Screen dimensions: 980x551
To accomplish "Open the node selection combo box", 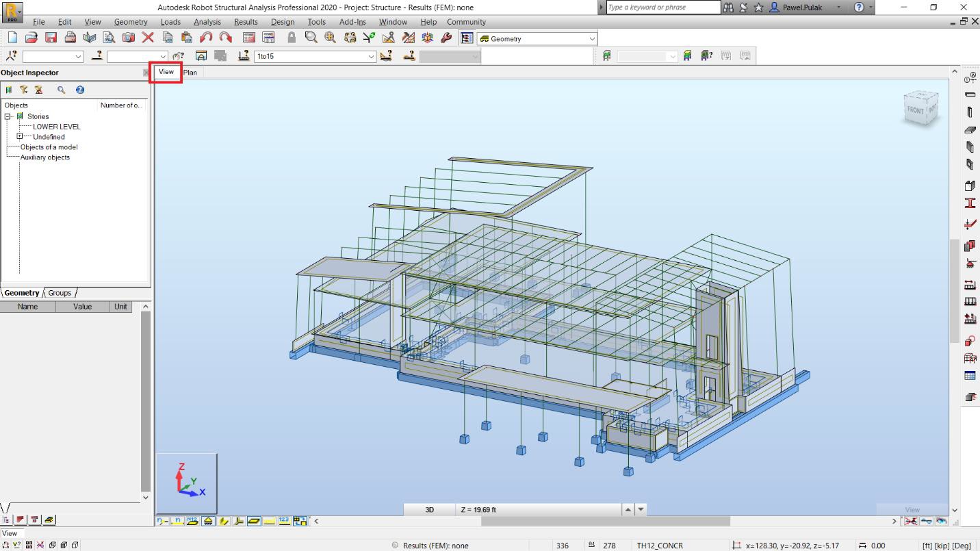I will tap(53, 56).
